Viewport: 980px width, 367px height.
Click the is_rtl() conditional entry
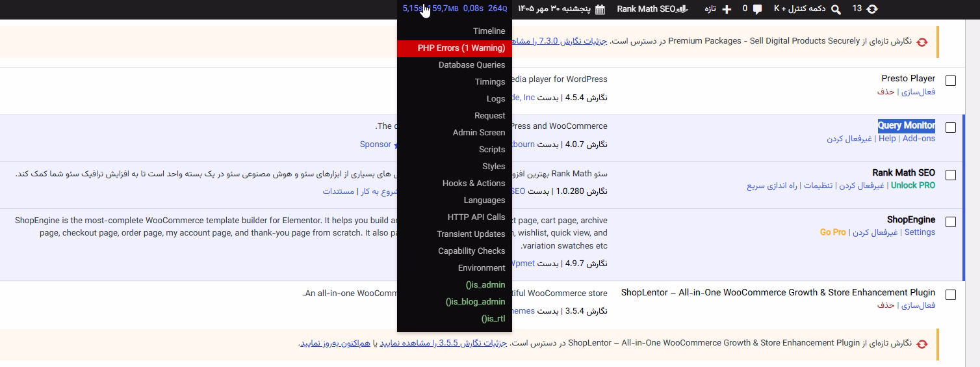[454, 318]
